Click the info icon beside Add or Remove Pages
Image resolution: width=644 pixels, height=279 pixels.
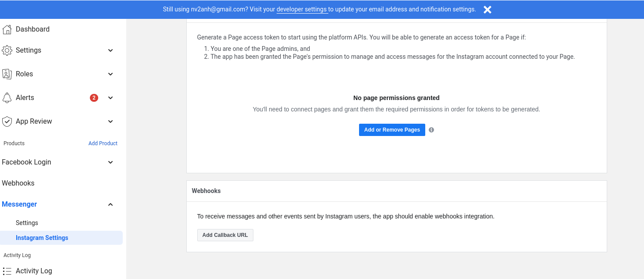point(431,130)
